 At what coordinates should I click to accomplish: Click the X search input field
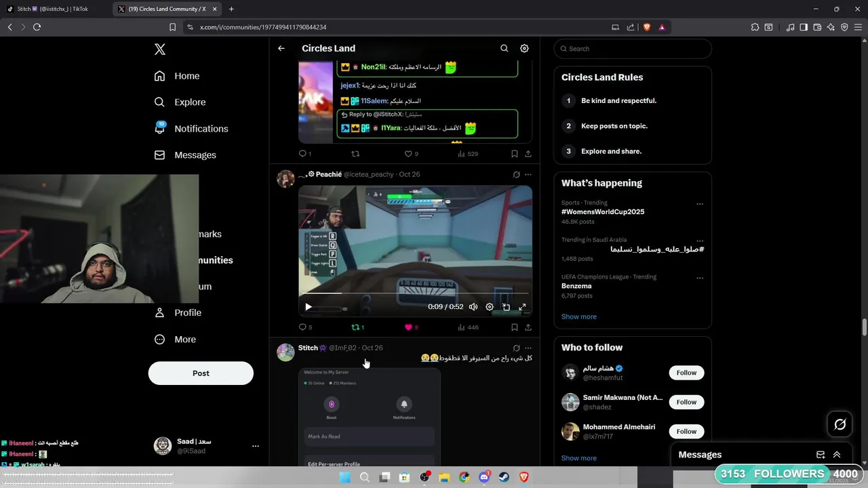tap(633, 49)
